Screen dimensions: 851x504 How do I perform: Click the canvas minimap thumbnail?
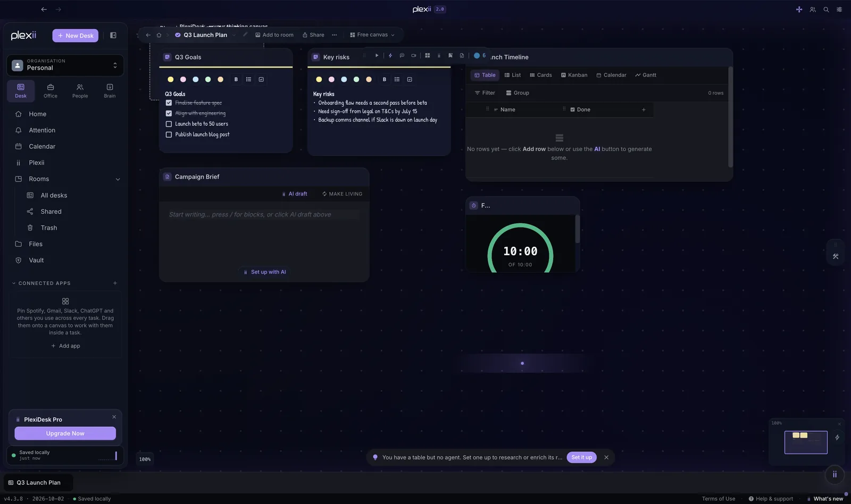coord(806,442)
